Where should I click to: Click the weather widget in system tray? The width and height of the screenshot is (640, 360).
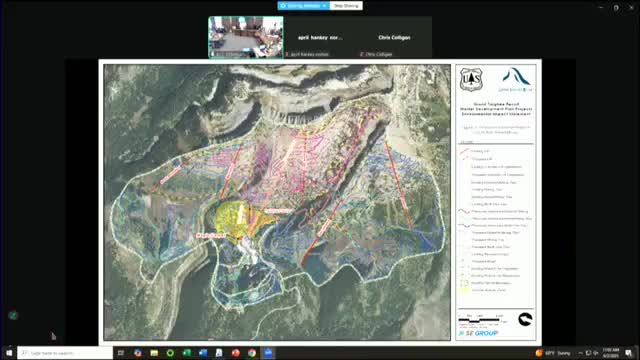point(553,353)
